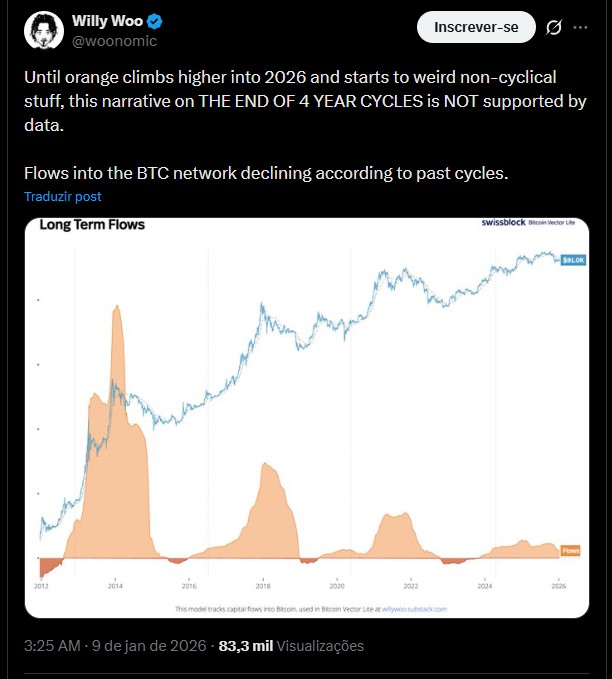Click the orange Flows legend tag
This screenshot has width=612, height=679.
571,550
